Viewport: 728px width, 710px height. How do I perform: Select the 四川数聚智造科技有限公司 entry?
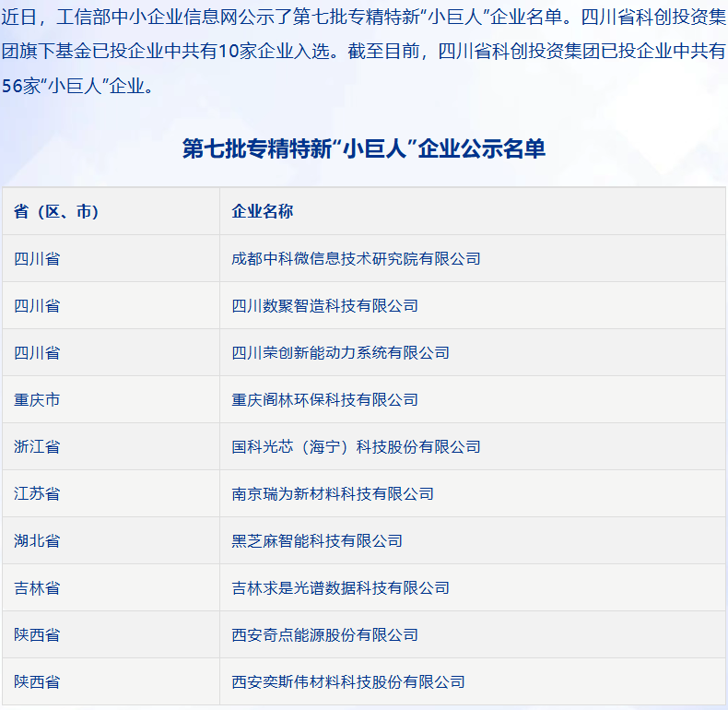[x=324, y=306]
